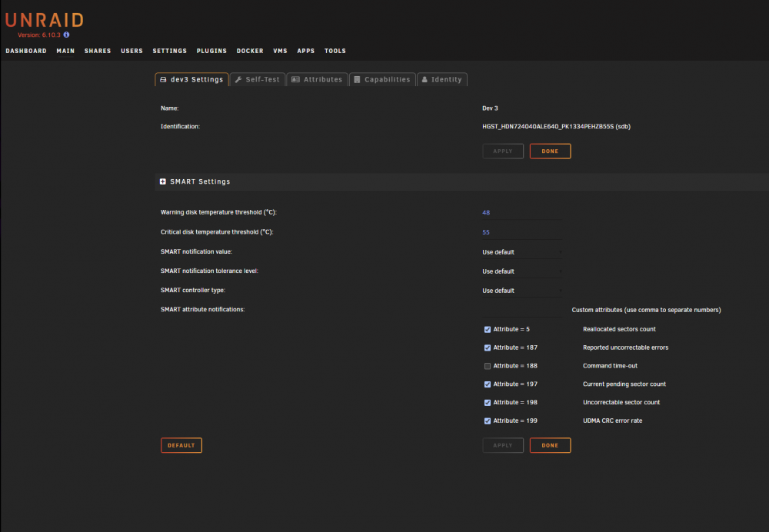Open the Dashboard menu
Viewport: 769px width, 532px height.
(x=26, y=51)
